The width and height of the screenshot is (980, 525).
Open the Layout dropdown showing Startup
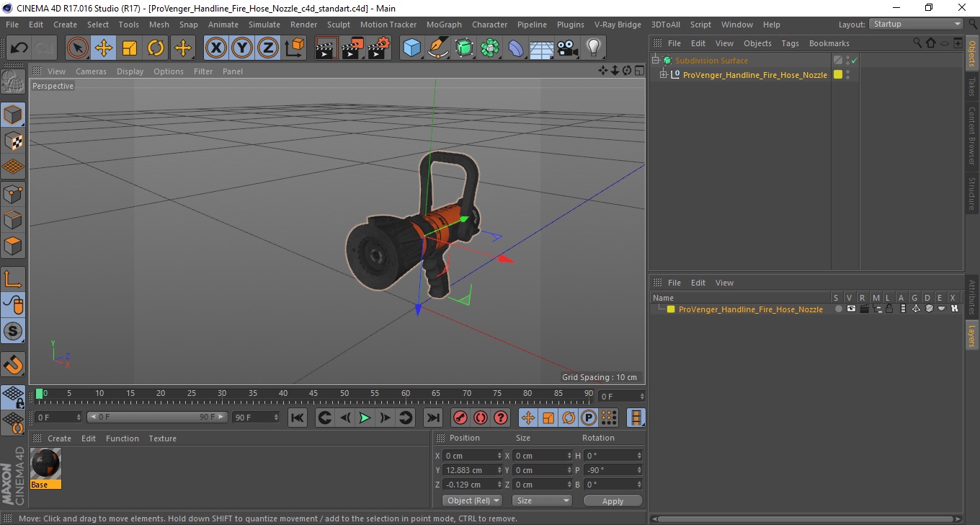pyautogui.click(x=916, y=24)
